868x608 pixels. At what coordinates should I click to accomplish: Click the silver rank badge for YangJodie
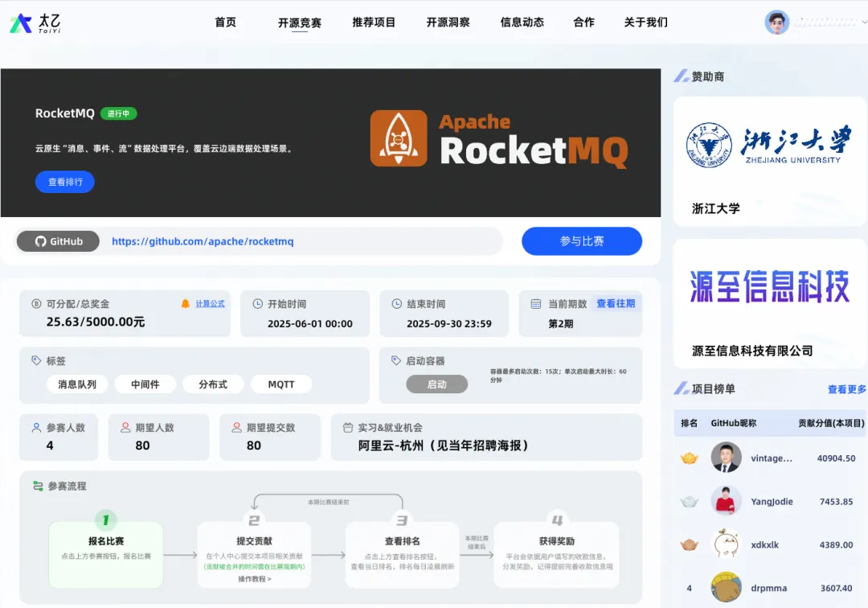(x=690, y=501)
